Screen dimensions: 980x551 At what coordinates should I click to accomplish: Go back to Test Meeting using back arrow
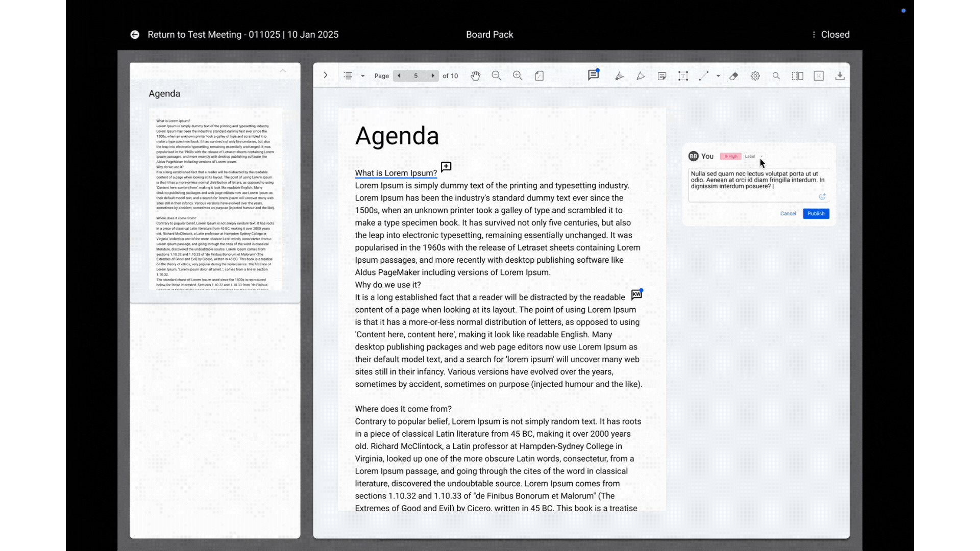[135, 35]
